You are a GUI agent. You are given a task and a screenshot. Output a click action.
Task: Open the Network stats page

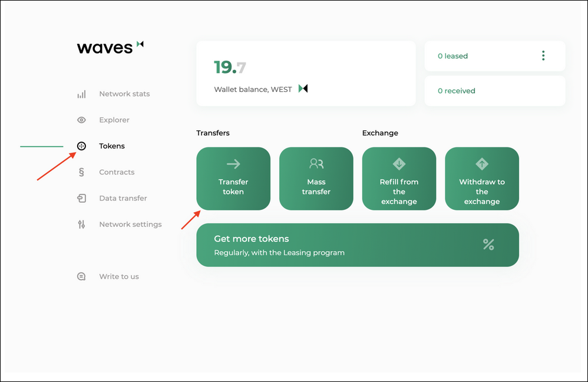coord(124,94)
